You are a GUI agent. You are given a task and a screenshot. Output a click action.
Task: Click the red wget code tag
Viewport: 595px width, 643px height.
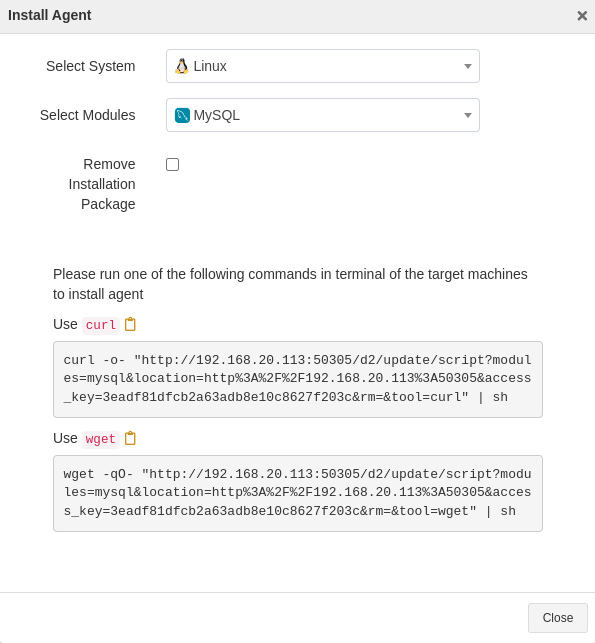(101, 439)
